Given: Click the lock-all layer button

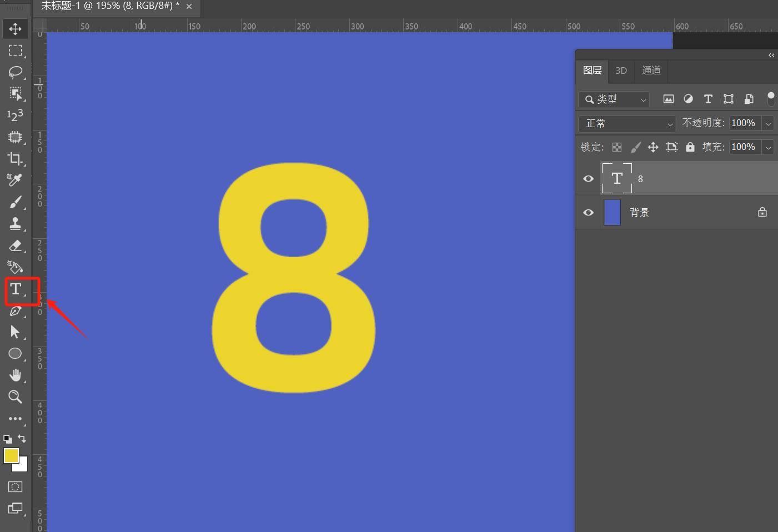Looking at the screenshot, I should coord(690,147).
